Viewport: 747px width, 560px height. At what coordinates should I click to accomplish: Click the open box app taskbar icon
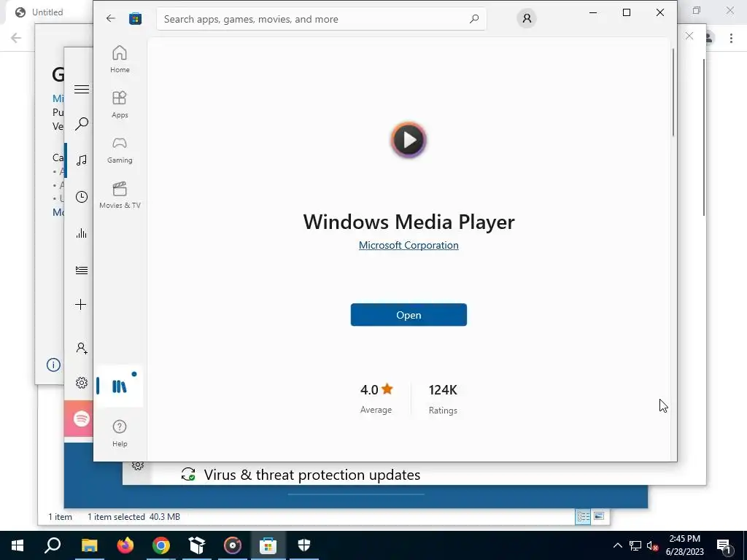(197, 545)
